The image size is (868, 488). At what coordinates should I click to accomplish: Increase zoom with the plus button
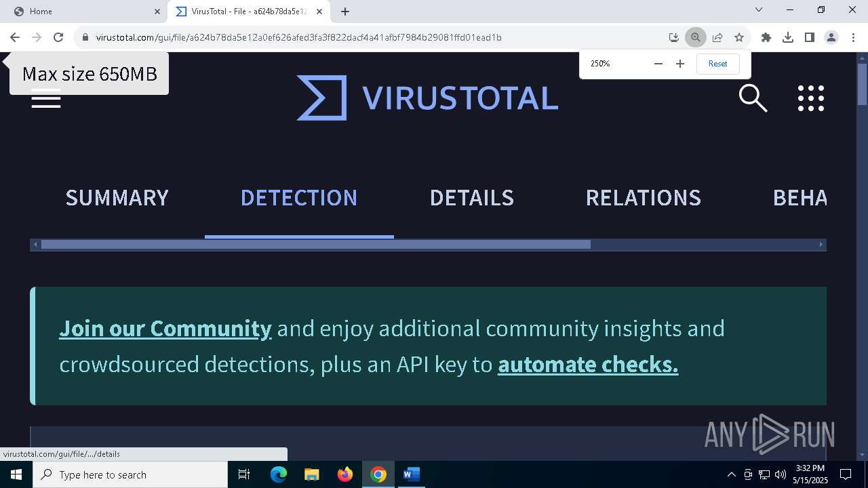[x=680, y=64]
